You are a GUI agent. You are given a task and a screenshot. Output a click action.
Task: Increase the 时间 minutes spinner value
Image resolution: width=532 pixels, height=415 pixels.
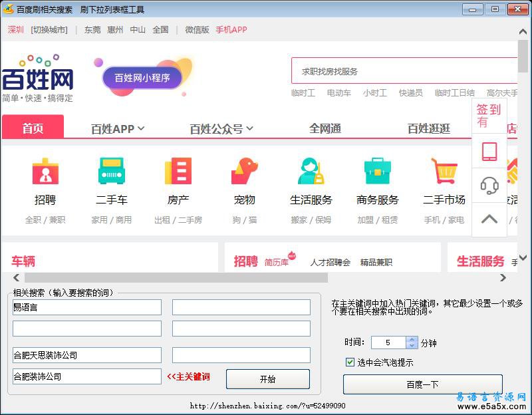412,339
